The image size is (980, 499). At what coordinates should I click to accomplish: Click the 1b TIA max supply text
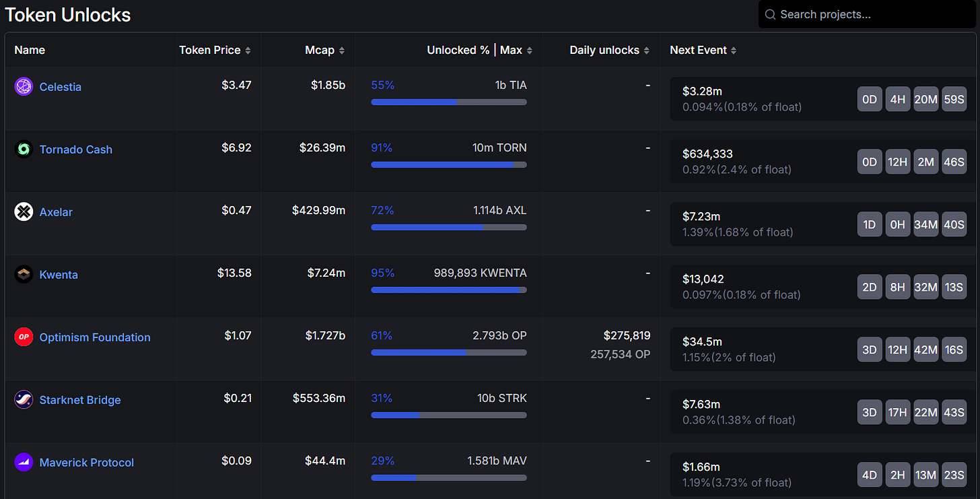[x=510, y=86]
